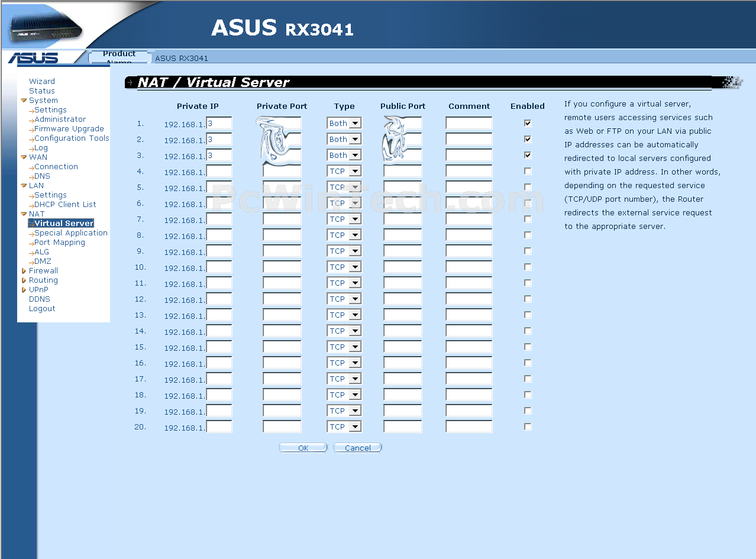The width and height of the screenshot is (756, 559).
Task: Open Type dropdown for rule 8
Action: (x=344, y=235)
